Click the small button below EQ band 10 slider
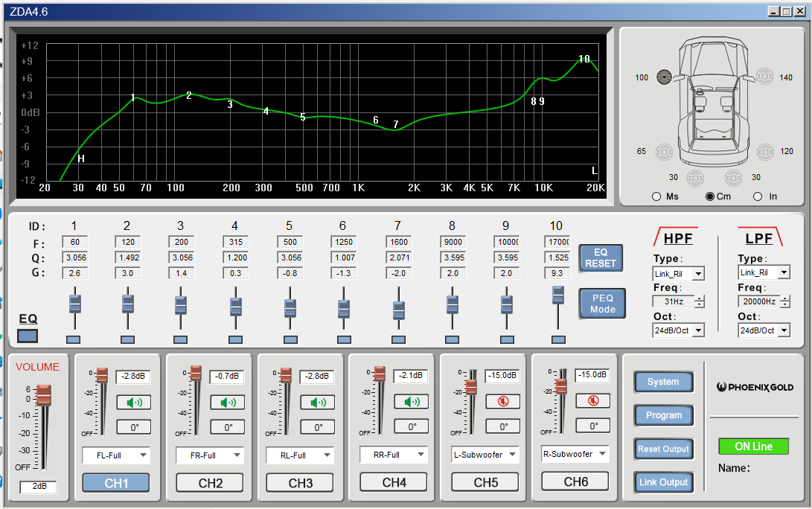The width and height of the screenshot is (812, 509). pos(558,339)
